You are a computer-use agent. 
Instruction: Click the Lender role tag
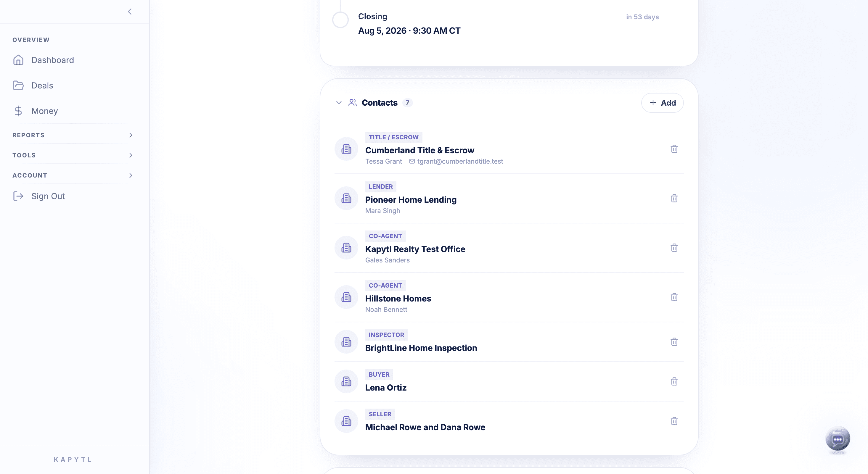tap(381, 187)
